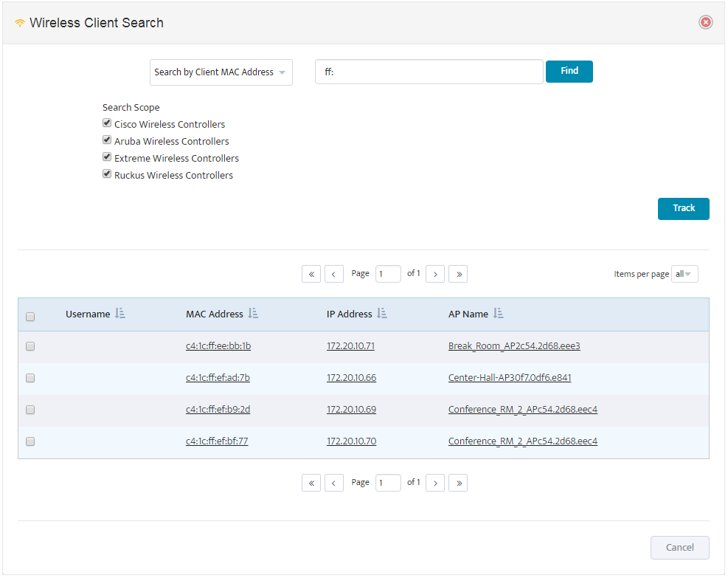Screen dimensions: 728x578
Task: Close the Wireless Client Search dialog
Action: coord(705,22)
